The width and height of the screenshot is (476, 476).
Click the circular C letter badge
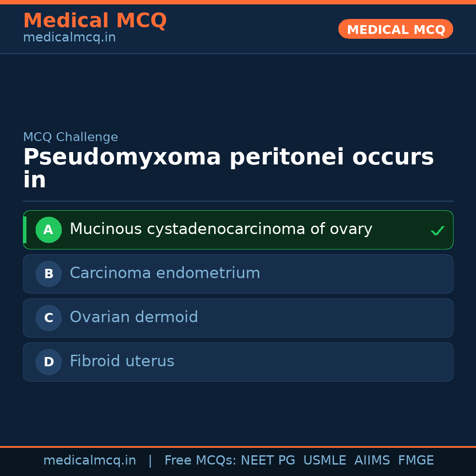click(48, 318)
